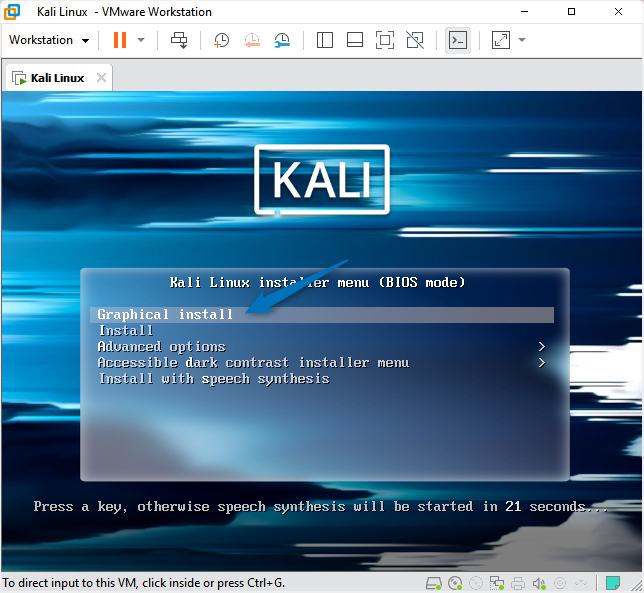This screenshot has width=644, height=593.
Task: Expand the power options dropdown arrow
Action: [x=141, y=40]
